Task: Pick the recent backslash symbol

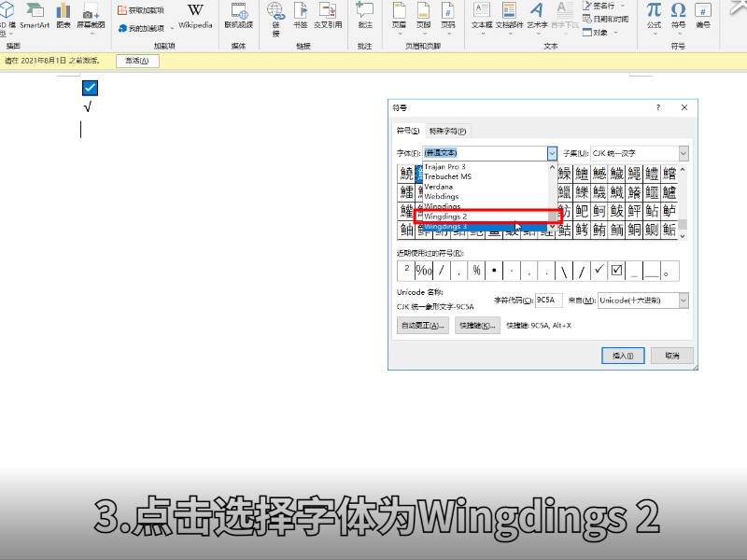Action: (564, 271)
